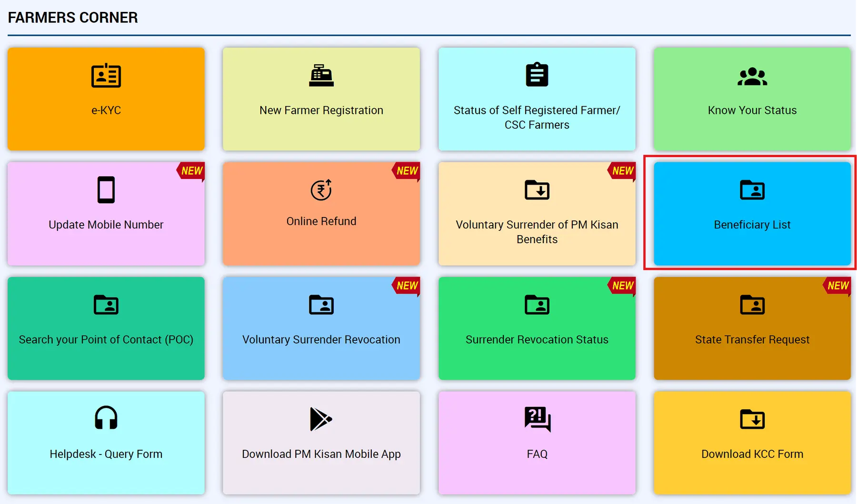Open the Voluntary Surrender Revocation tile
Image resolution: width=857 pixels, height=504 pixels.
321,328
